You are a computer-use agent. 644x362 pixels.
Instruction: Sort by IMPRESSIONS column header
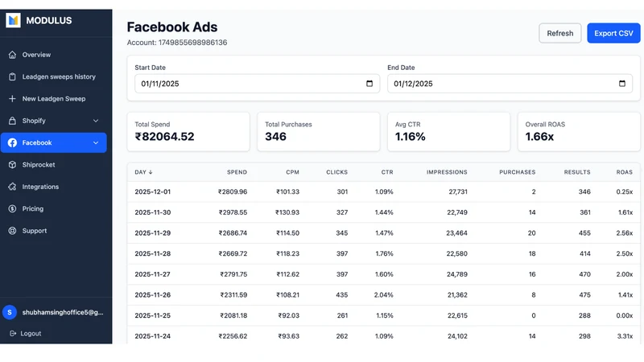point(447,172)
